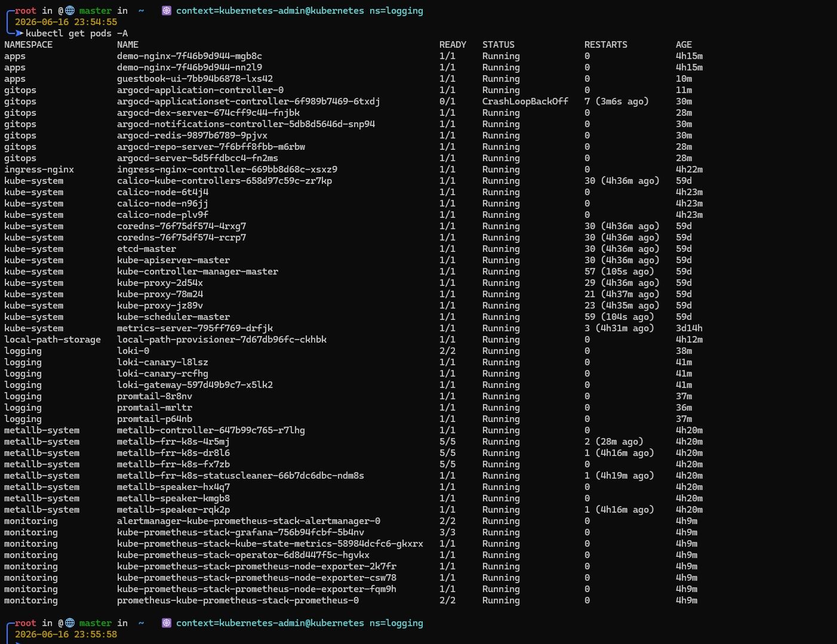The height and width of the screenshot is (644, 837).
Task: Select pod name 'argocd-application-controller-0'
Action: 200,90
